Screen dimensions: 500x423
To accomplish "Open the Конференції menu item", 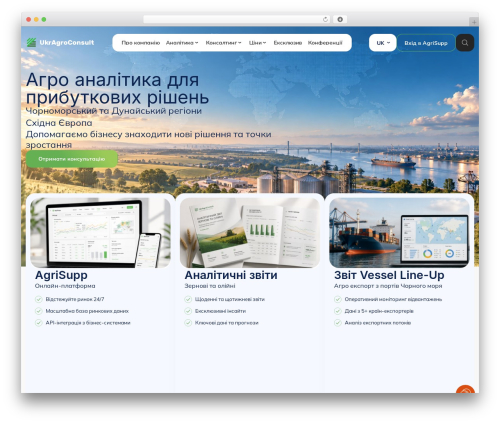I will (325, 43).
